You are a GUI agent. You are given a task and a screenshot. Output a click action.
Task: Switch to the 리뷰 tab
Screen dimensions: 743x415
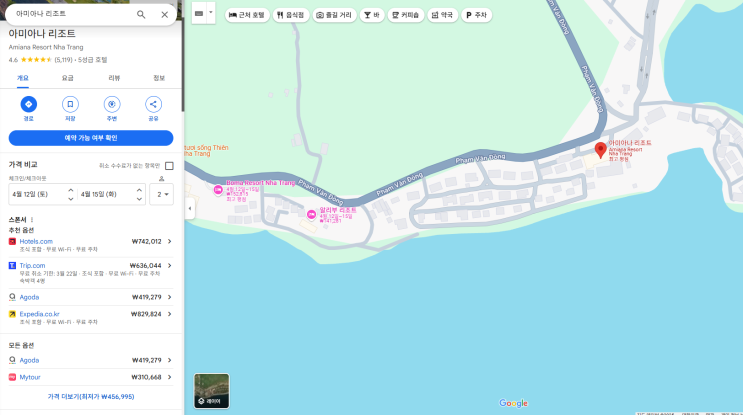[x=114, y=78]
